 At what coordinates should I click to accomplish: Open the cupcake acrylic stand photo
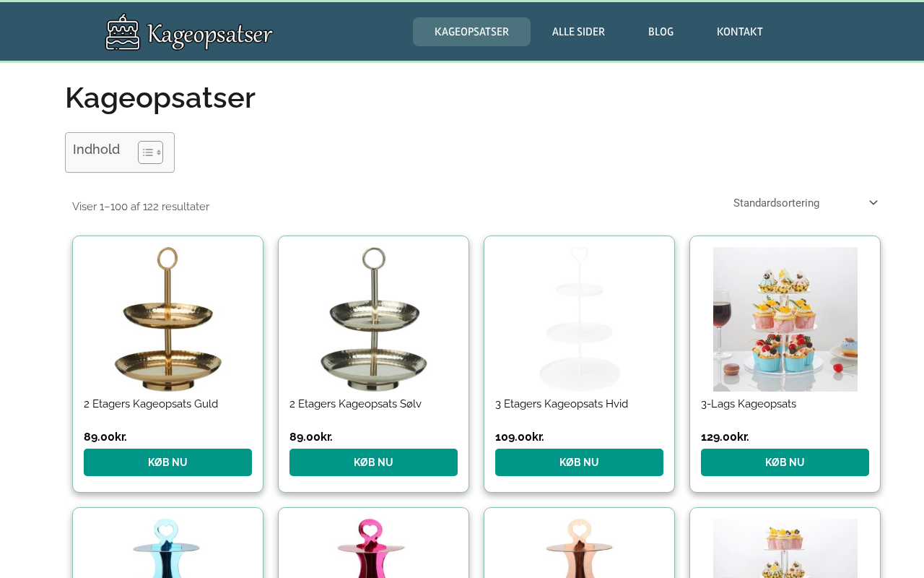point(785,319)
